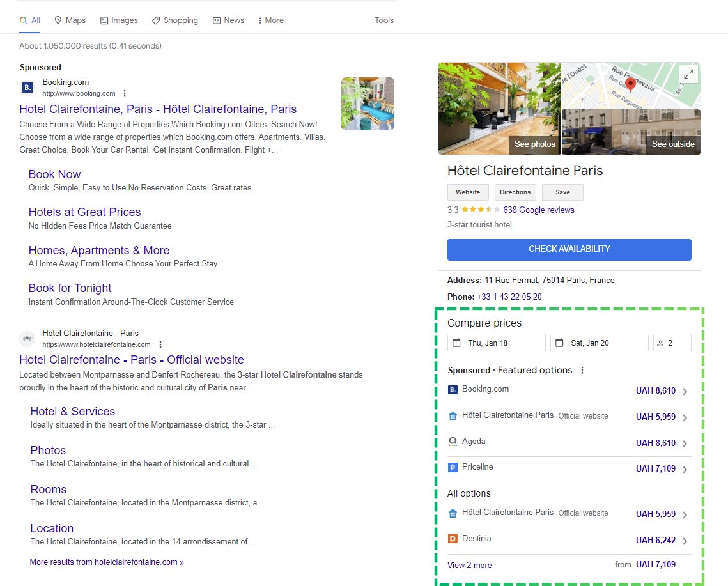Image resolution: width=728 pixels, height=586 pixels.
Task: Click the red map location pin
Action: tap(630, 84)
